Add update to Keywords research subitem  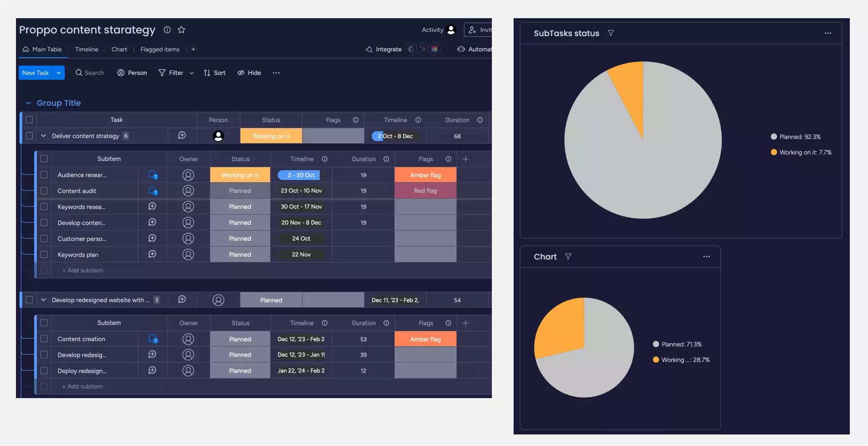click(152, 206)
